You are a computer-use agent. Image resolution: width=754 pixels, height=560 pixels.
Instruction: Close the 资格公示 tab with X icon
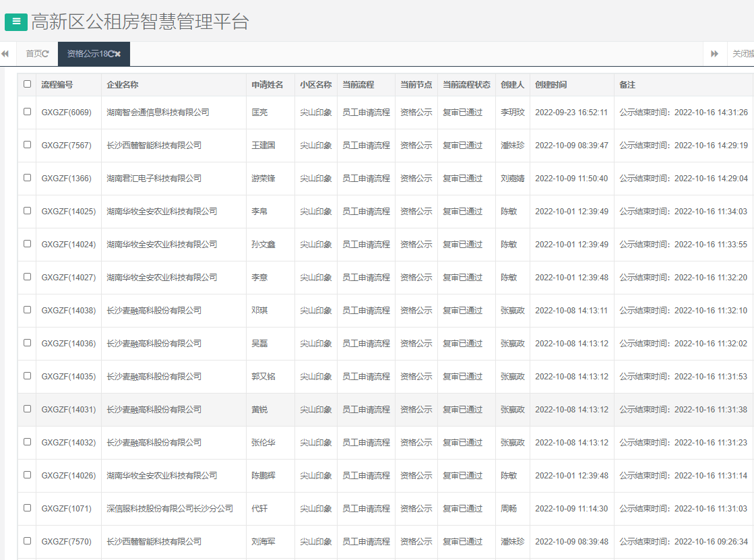tap(118, 54)
